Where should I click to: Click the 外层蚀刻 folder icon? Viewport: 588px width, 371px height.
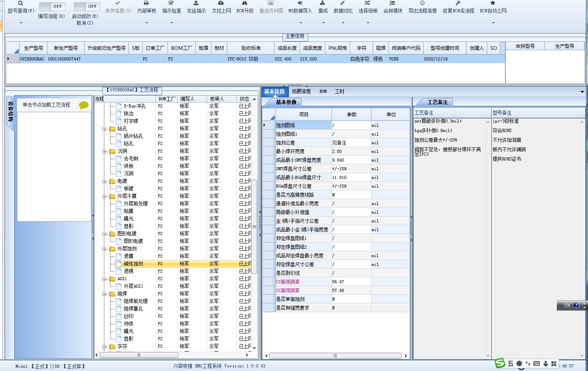pos(112,249)
